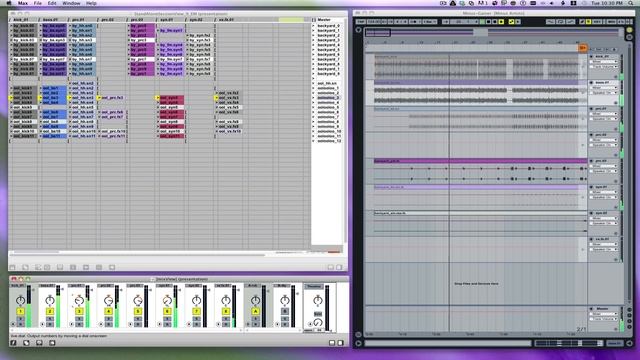Click third icon in the mixer window's bottom toolbar
Viewport: 640px width, 360px height.
coord(39,343)
